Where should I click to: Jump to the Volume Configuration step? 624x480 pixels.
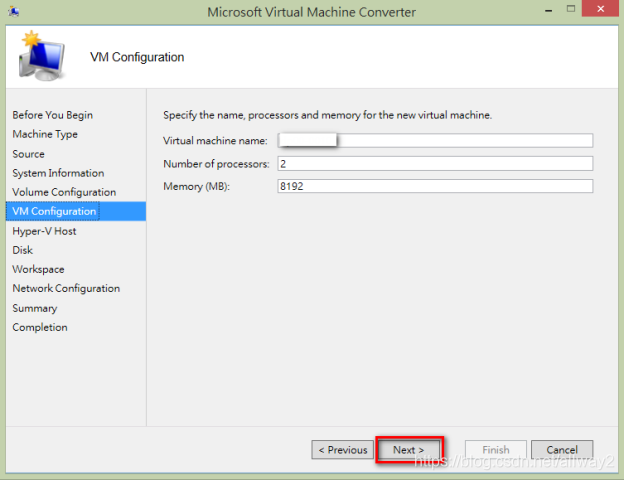(64, 192)
